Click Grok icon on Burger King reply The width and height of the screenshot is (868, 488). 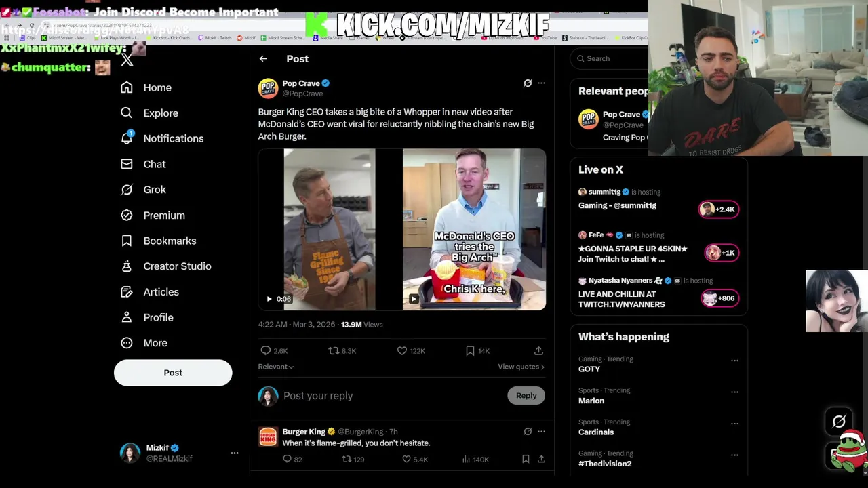click(528, 431)
